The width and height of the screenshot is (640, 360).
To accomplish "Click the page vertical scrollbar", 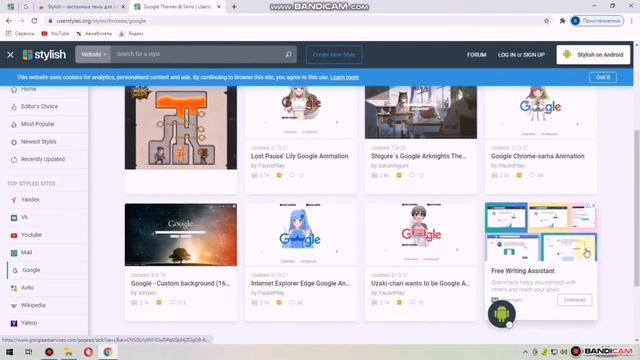I will (x=636, y=208).
